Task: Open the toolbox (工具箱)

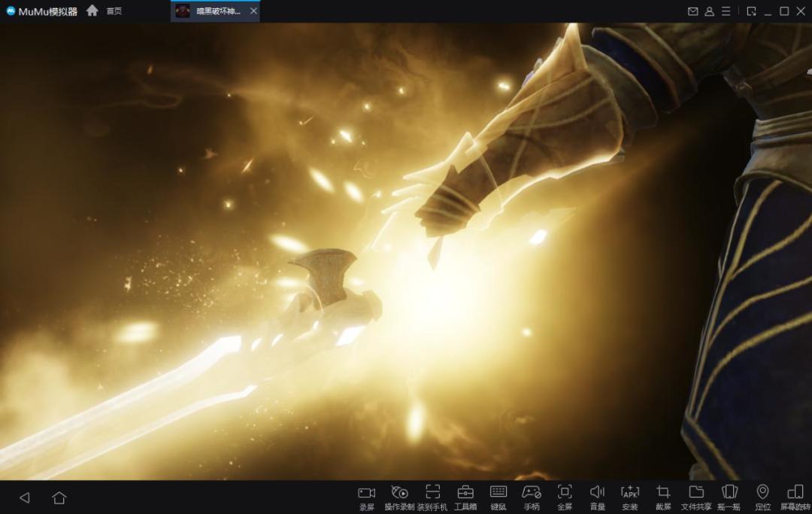Action: (x=465, y=498)
